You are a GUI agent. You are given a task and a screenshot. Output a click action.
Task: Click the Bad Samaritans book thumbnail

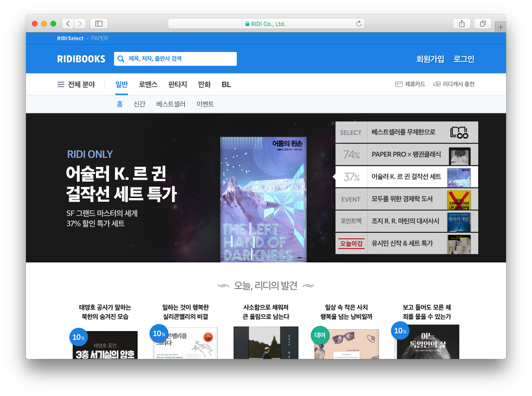point(459,200)
